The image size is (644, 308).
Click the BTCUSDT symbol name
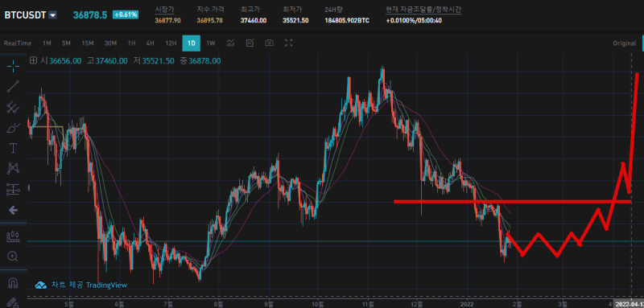[25, 15]
